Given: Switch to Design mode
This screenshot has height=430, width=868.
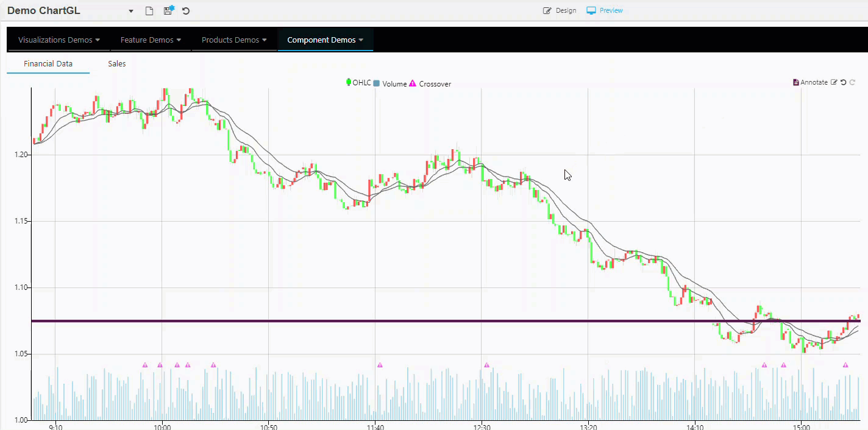Looking at the screenshot, I should [x=560, y=10].
